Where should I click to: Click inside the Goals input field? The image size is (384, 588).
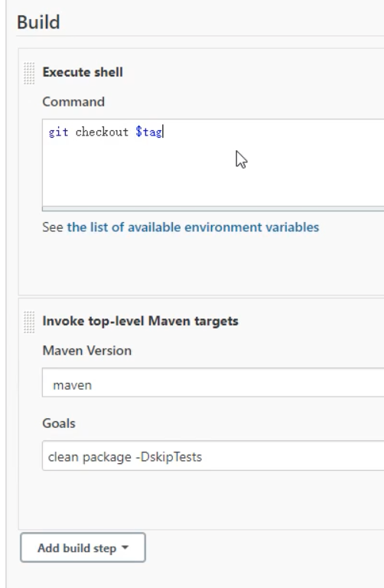tap(213, 456)
